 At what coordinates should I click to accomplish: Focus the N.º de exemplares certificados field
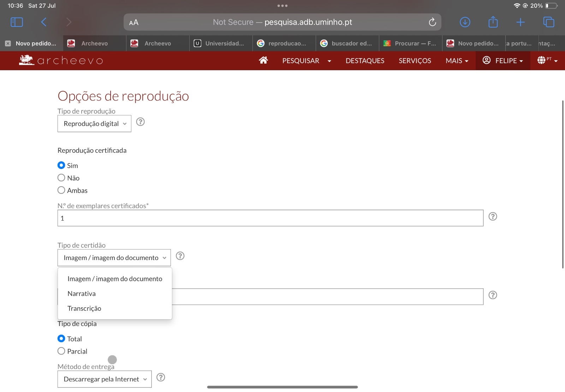[270, 218]
